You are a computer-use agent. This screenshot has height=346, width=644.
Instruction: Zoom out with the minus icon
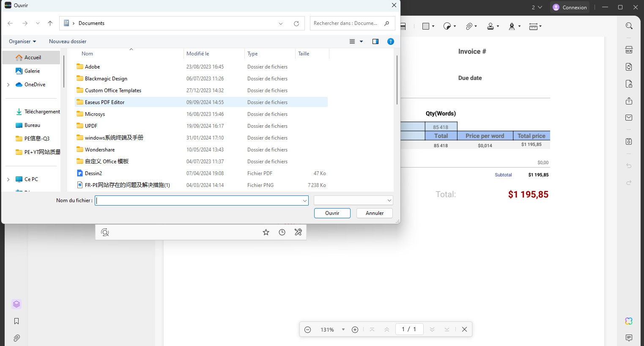click(308, 330)
